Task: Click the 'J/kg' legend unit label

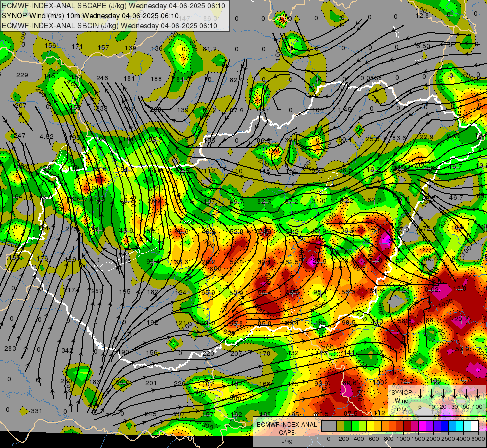Action: (287, 441)
